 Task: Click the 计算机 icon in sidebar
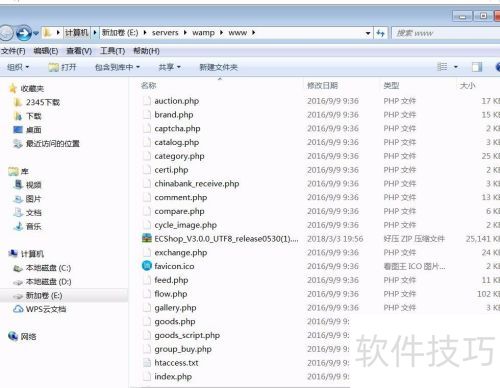tap(13, 254)
